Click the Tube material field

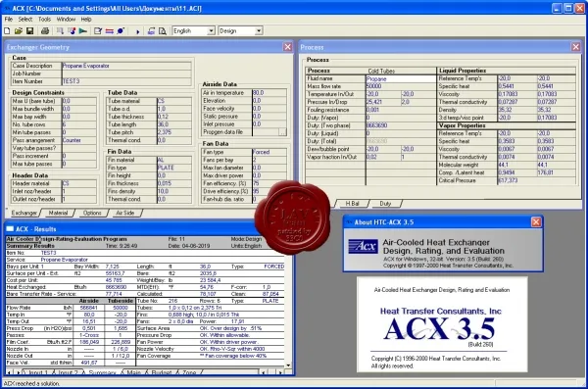pyautogui.click(x=174, y=101)
